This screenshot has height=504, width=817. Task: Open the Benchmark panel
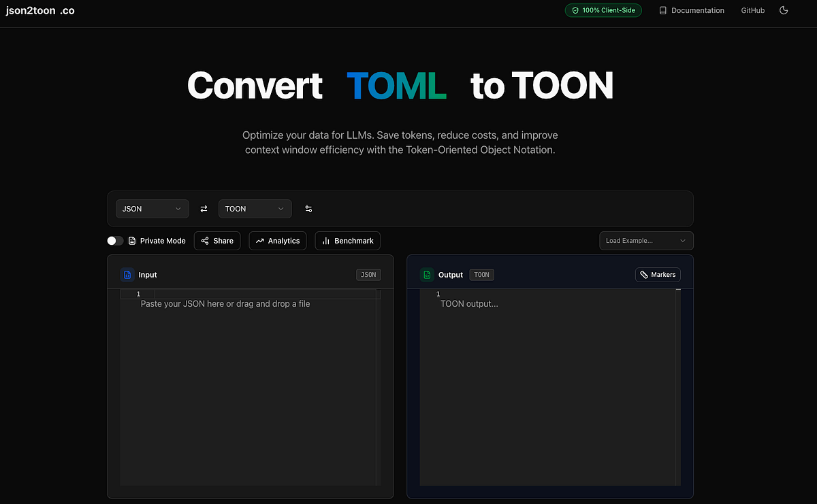tap(347, 240)
